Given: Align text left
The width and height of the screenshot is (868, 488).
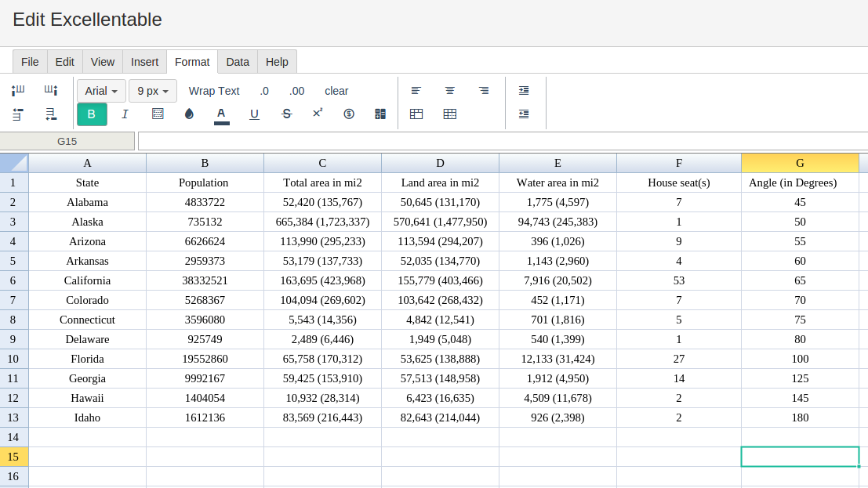Looking at the screenshot, I should click(x=416, y=90).
